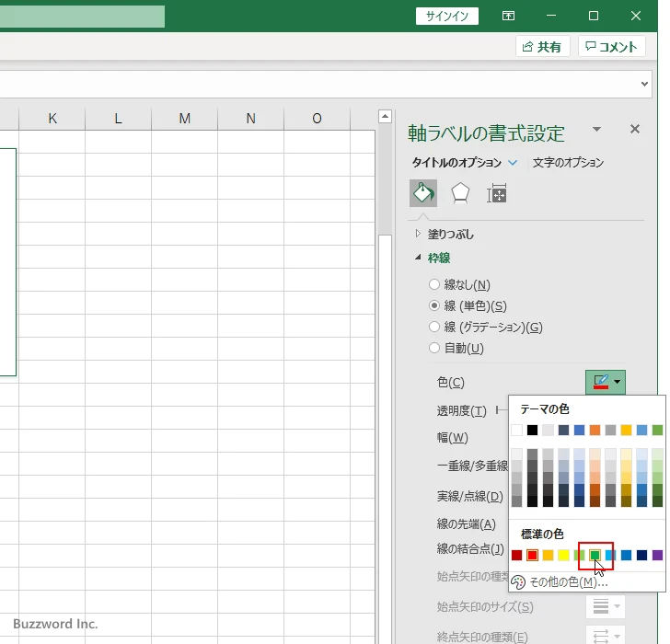Choose green theme color swatch
670x644 pixels.
click(x=658, y=430)
